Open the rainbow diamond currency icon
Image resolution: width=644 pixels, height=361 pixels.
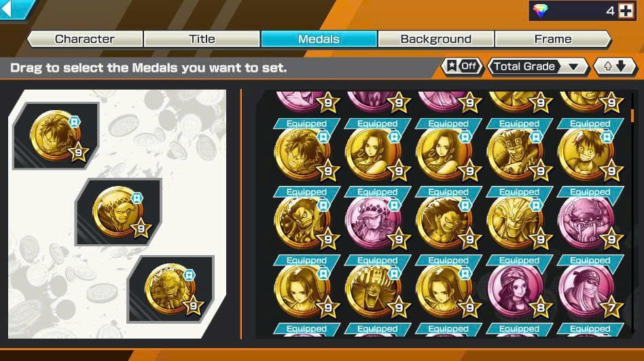[541, 11]
